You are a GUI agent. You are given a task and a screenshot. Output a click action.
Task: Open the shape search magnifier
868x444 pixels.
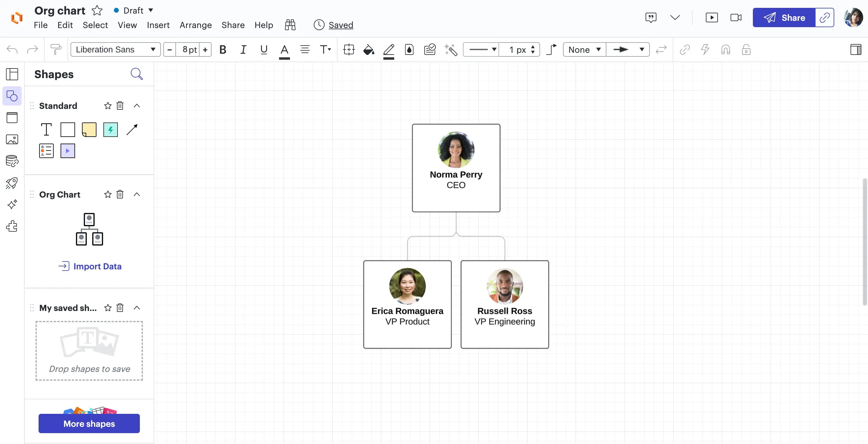pyautogui.click(x=137, y=74)
